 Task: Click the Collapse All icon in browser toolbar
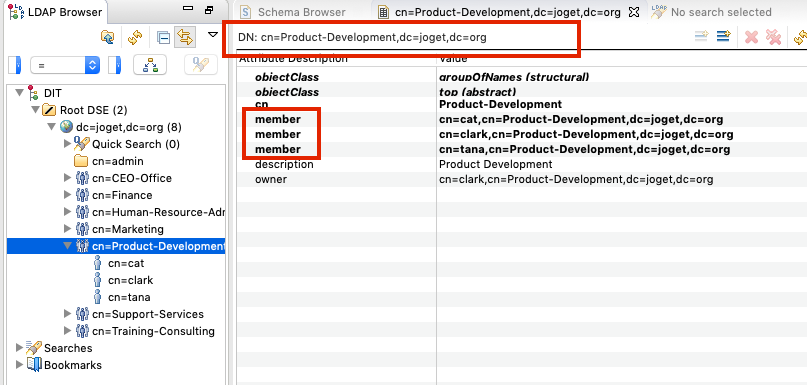click(x=163, y=38)
